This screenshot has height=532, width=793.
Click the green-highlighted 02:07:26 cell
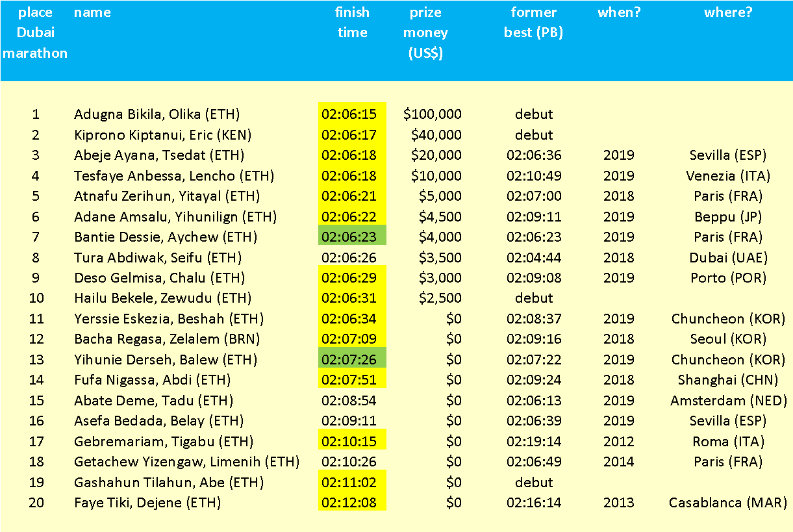352,359
